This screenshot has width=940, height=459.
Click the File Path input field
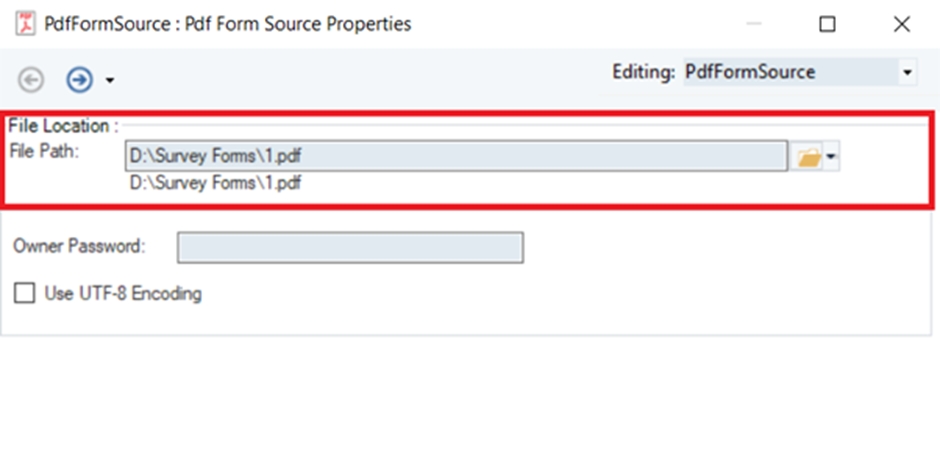coord(456,156)
